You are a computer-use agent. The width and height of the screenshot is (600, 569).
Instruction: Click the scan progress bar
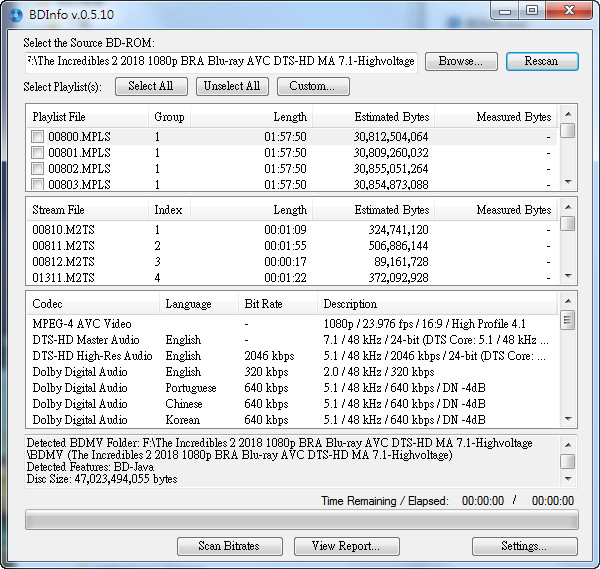pos(302,520)
